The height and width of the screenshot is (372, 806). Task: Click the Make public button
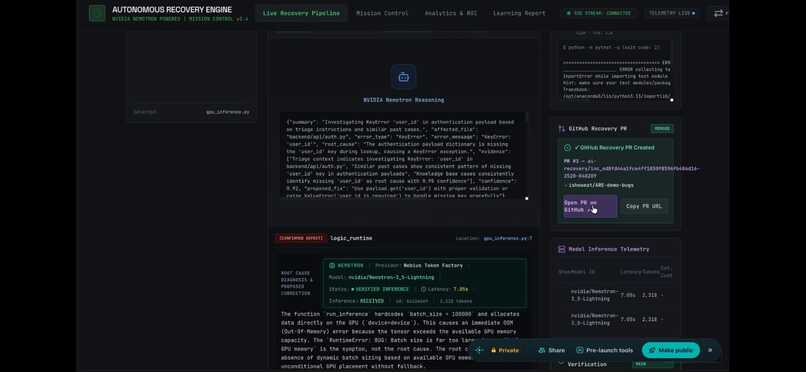[671, 350]
